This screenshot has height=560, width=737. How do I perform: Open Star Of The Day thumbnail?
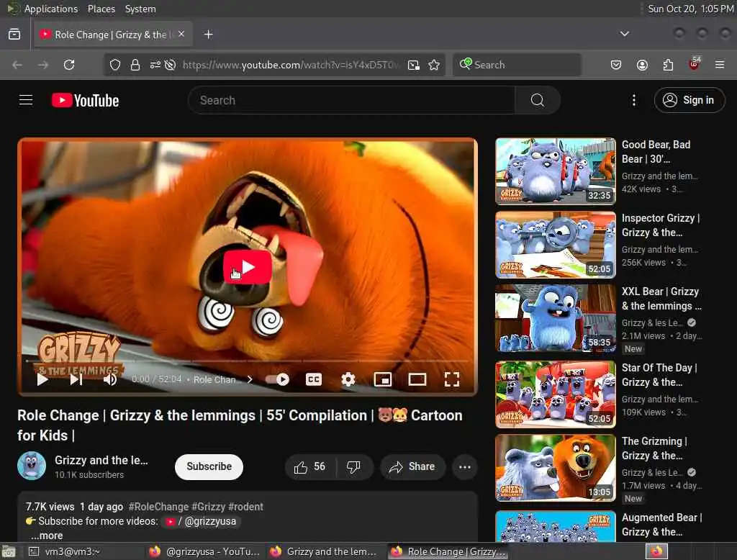pos(555,394)
